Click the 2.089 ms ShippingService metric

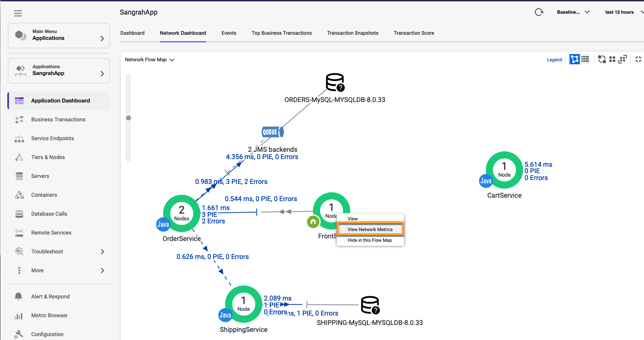pos(277,298)
